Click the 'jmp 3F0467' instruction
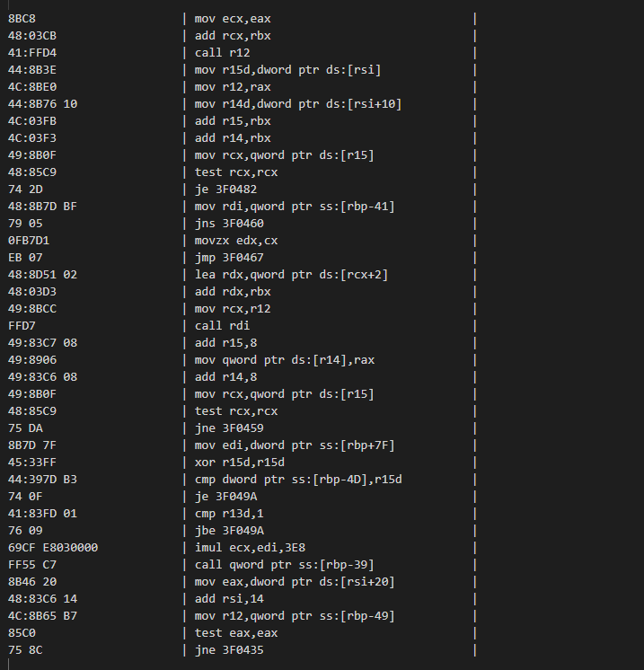This screenshot has height=670, width=644. click(229, 258)
